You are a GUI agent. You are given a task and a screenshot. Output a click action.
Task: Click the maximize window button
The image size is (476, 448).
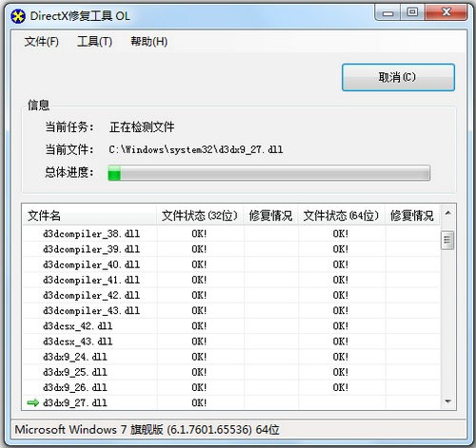point(412,13)
